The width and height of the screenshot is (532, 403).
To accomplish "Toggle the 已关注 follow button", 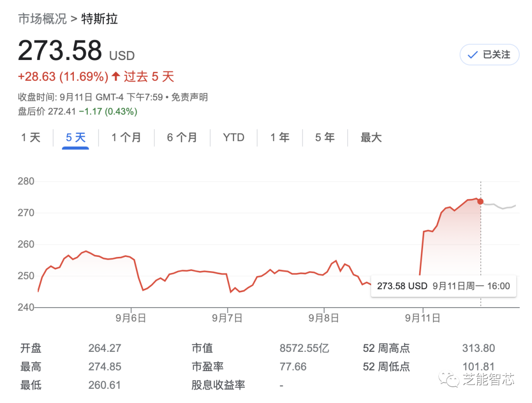I will pos(489,55).
